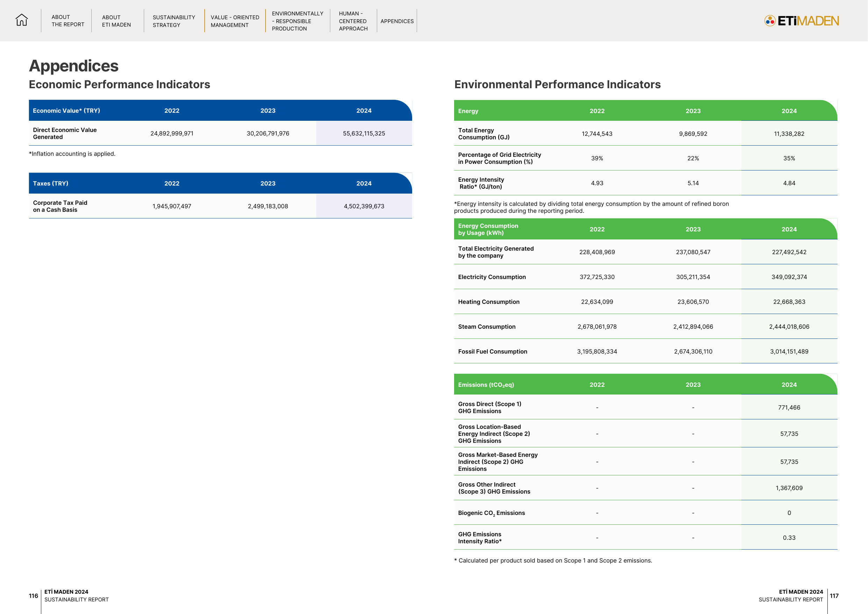The height and width of the screenshot is (614, 868).
Task: Click the 2024 Direct Economic Value 55,632,115,325
Action: pyautogui.click(x=364, y=133)
